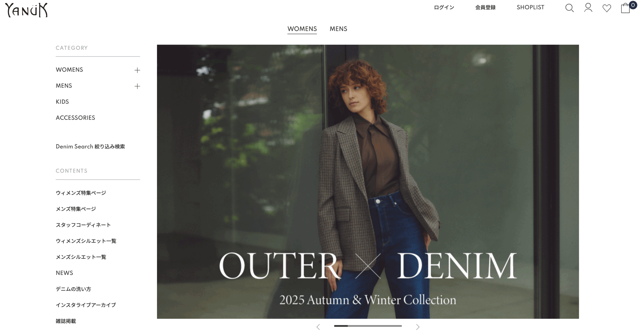Advance carousel with right arrow
The image size is (644, 331).
coord(418,327)
